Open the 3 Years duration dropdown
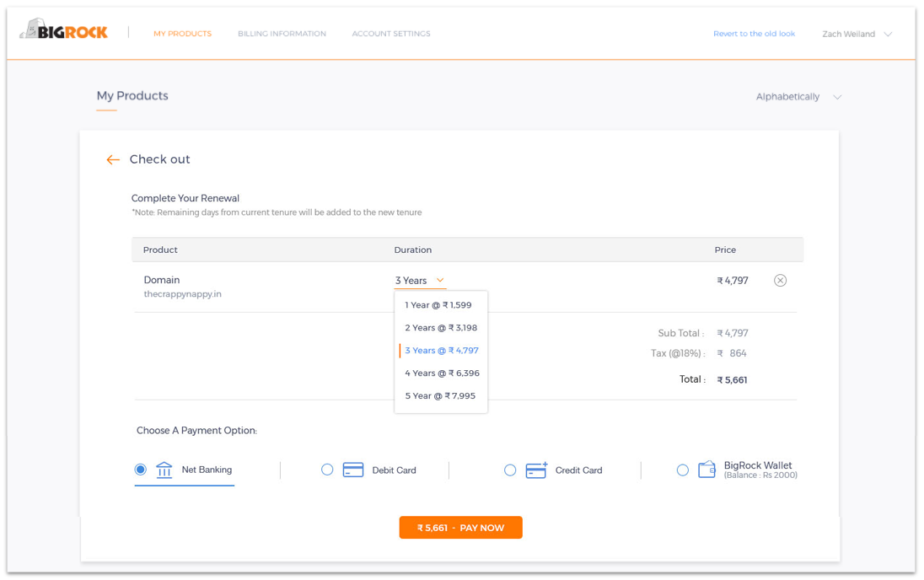 (420, 281)
